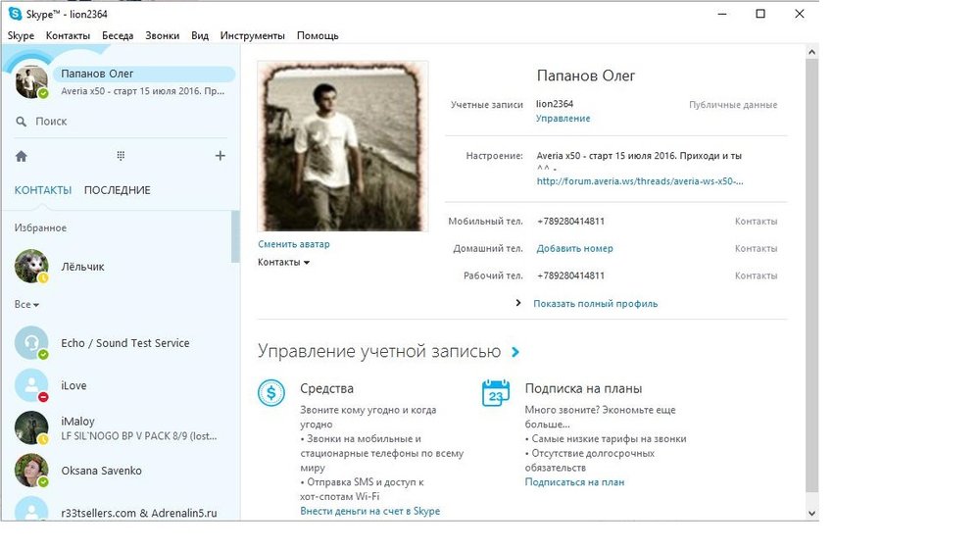Expand the Все contacts filter dropdown
This screenshot has width=980, height=551.
(x=26, y=305)
